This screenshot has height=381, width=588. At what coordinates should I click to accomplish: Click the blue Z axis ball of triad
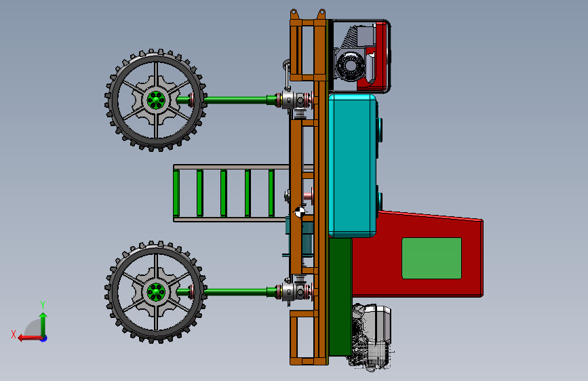click(x=44, y=338)
